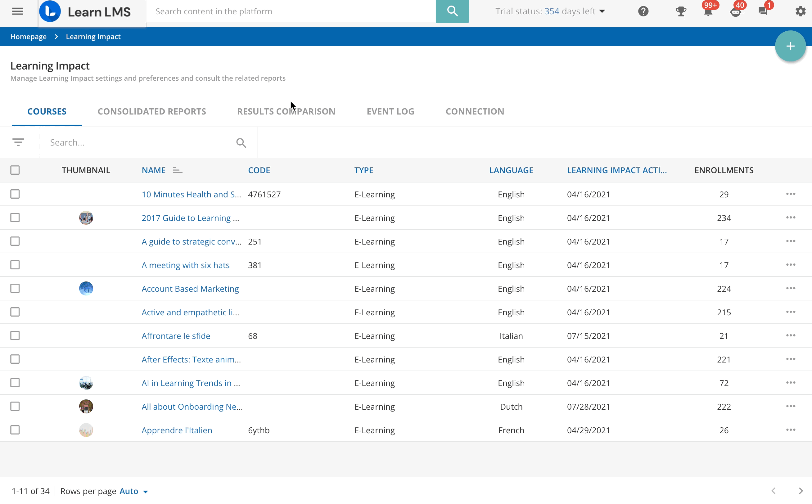Click the sort icon beside NAME
This screenshot has height=504, width=812.
(178, 170)
